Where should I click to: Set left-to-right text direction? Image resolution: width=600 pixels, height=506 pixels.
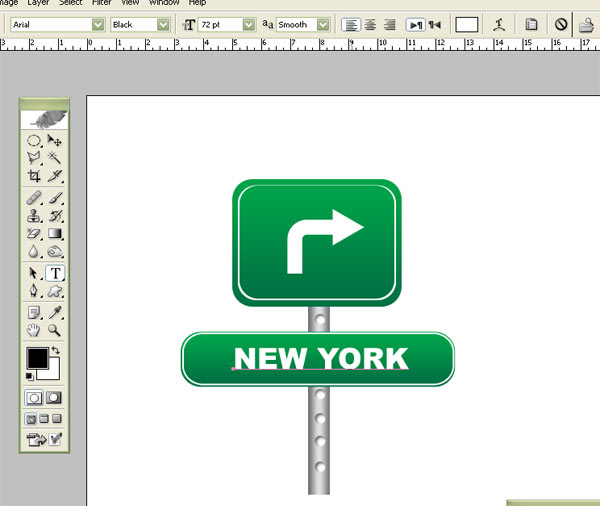click(x=416, y=25)
